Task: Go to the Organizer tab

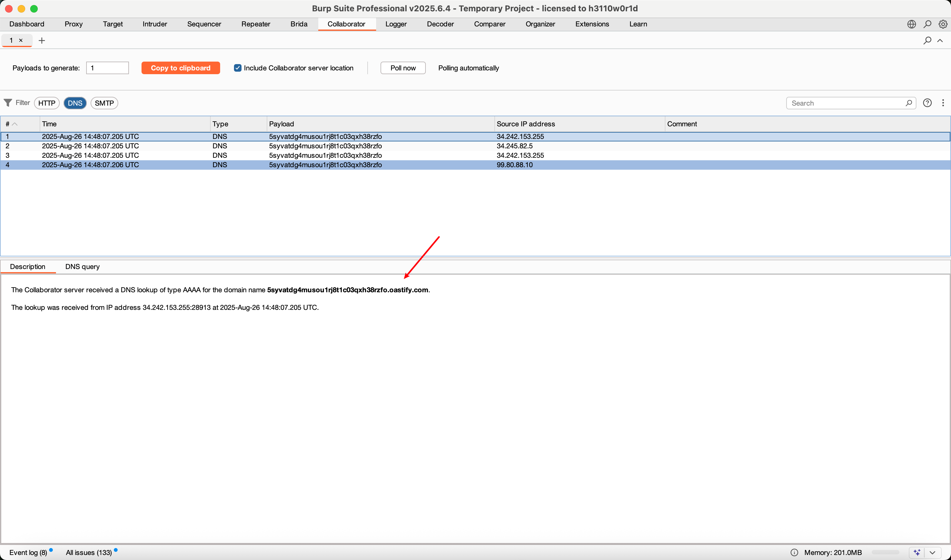Action: (x=540, y=24)
